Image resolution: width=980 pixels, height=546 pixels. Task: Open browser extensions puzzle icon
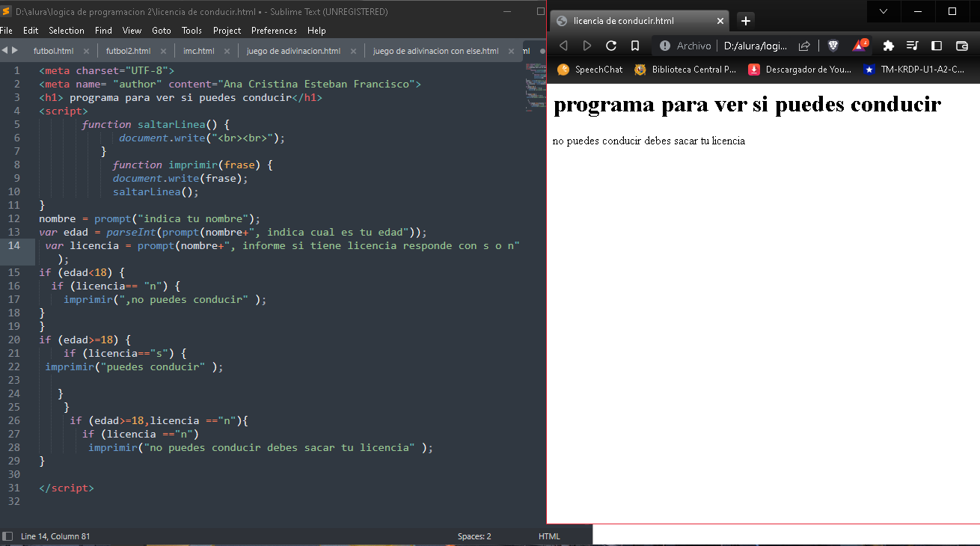click(x=888, y=46)
